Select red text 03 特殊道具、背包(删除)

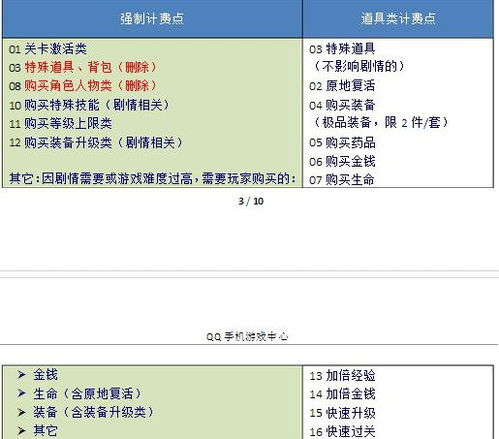coord(83,68)
